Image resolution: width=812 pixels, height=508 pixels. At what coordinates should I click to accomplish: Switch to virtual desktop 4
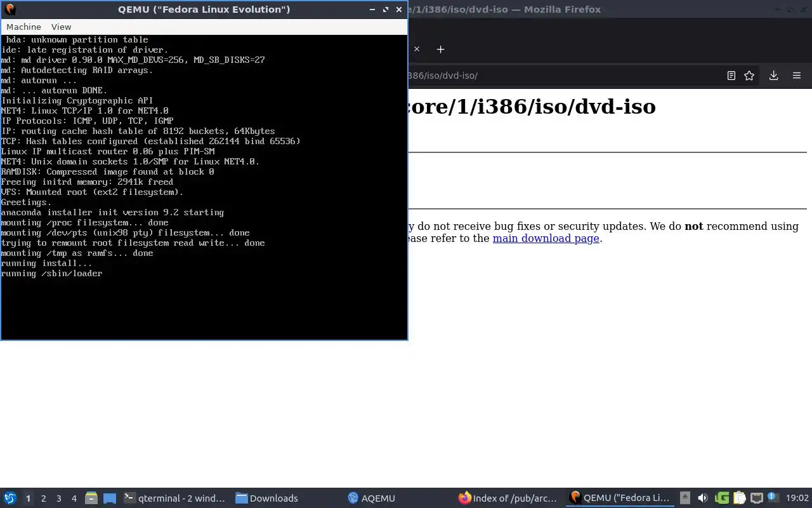pyautogui.click(x=74, y=498)
